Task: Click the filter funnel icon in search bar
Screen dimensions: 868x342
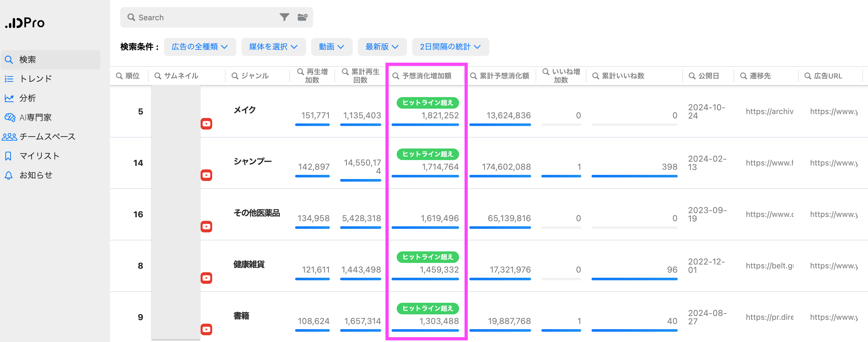Action: click(284, 17)
